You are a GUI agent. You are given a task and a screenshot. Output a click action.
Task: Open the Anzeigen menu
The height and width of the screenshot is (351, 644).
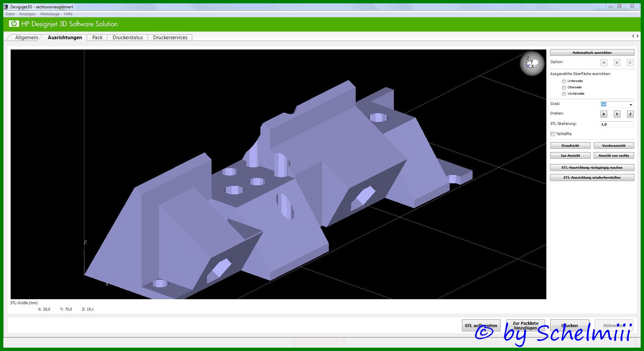pyautogui.click(x=27, y=14)
